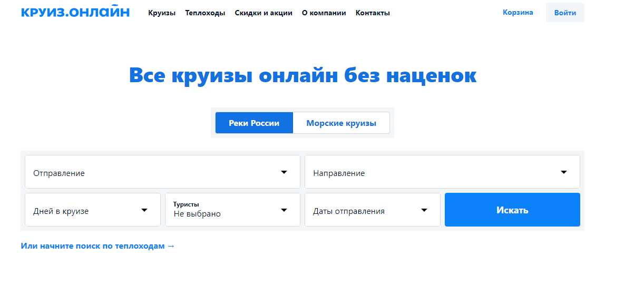Switch to Морские круизы tab

tap(341, 123)
